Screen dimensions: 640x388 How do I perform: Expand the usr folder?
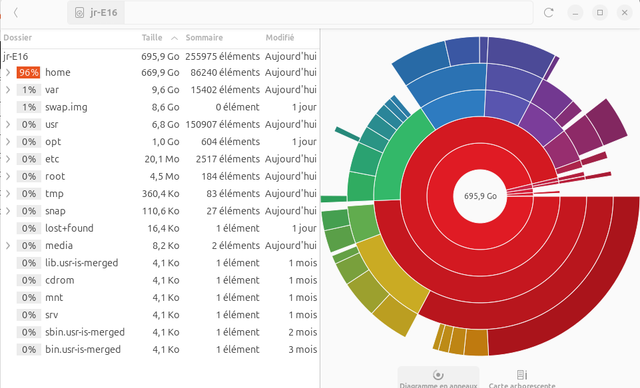point(8,124)
